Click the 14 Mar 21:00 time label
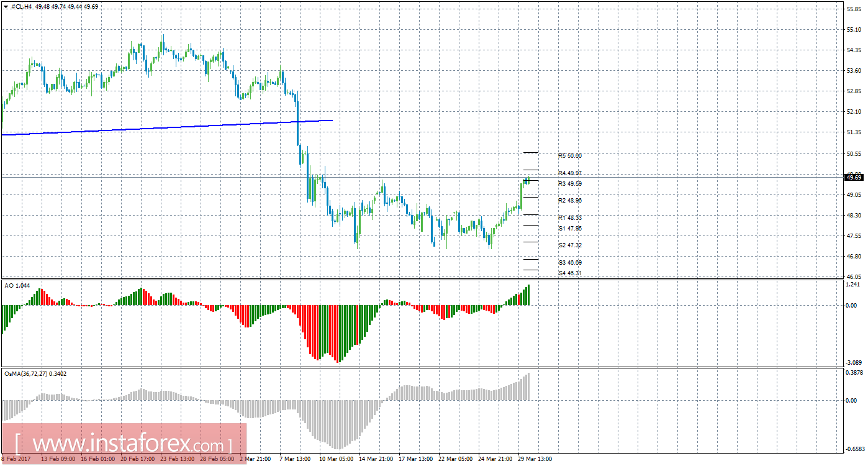Viewport: 868px width, 466px height. coord(376,459)
